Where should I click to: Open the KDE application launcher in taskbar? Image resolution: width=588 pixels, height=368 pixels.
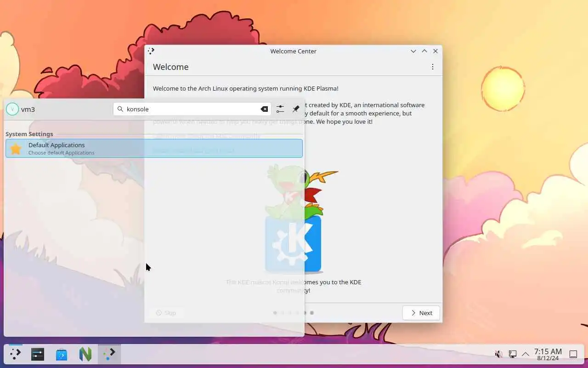coord(15,354)
